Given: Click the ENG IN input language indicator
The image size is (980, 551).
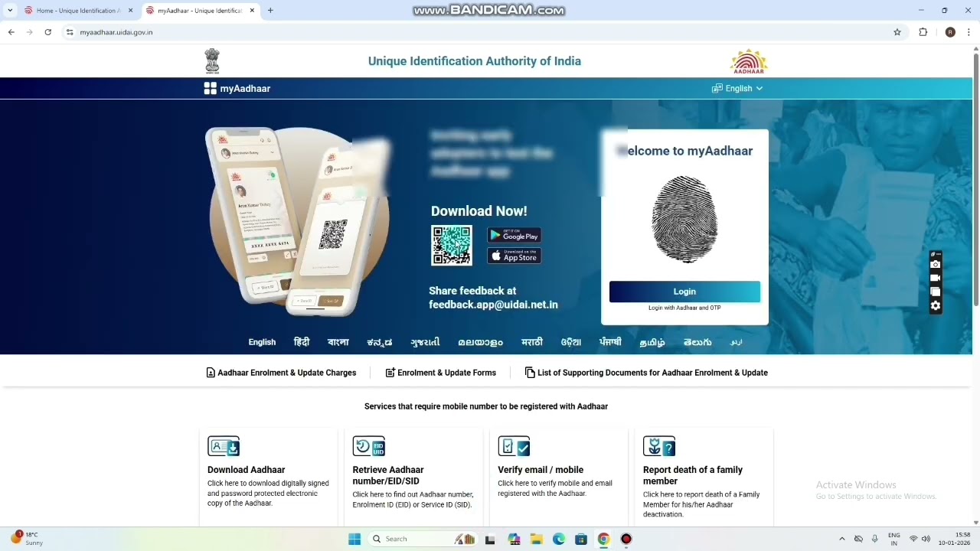Looking at the screenshot, I should (x=893, y=539).
